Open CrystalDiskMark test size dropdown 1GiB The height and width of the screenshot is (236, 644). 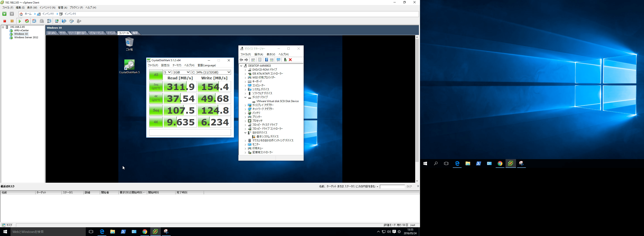tap(182, 72)
